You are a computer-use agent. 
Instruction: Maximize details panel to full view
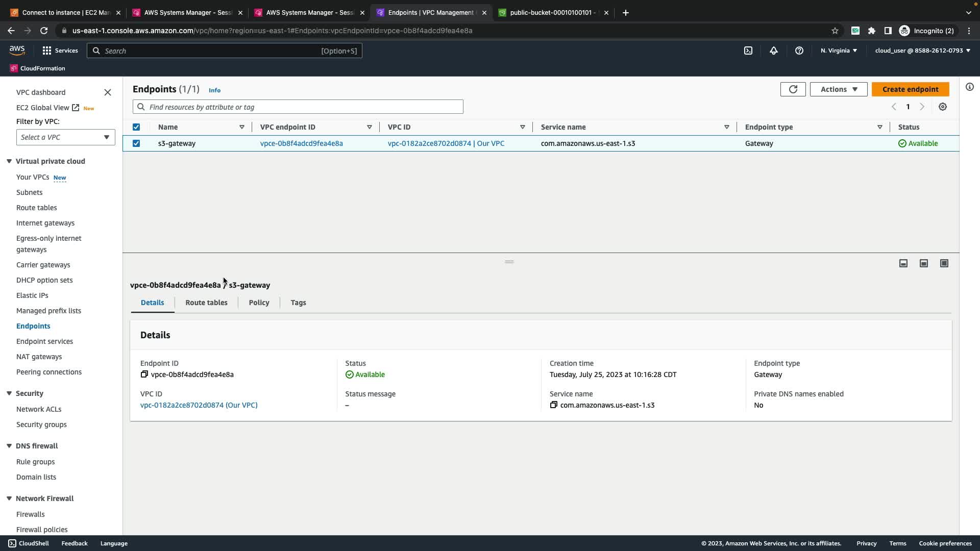pyautogui.click(x=944, y=263)
